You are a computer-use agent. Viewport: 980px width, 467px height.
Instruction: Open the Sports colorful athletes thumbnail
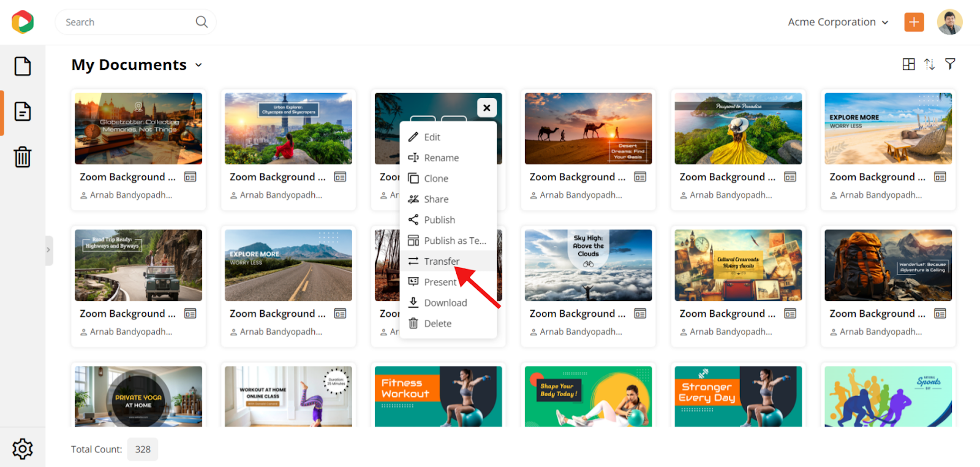pos(888,397)
